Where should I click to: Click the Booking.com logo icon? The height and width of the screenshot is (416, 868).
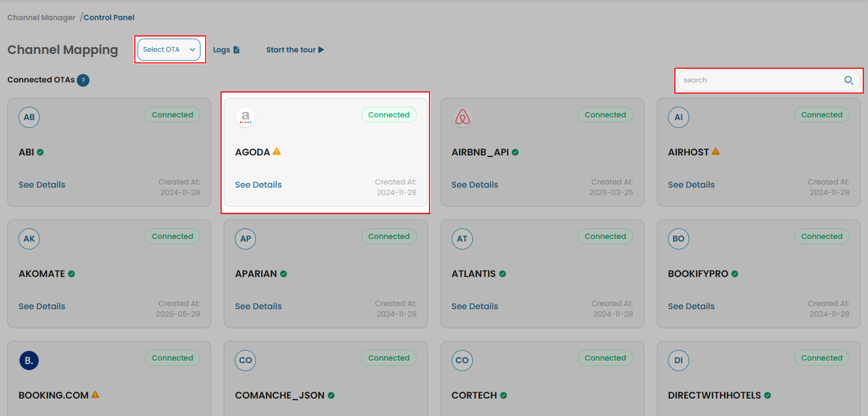(29, 360)
